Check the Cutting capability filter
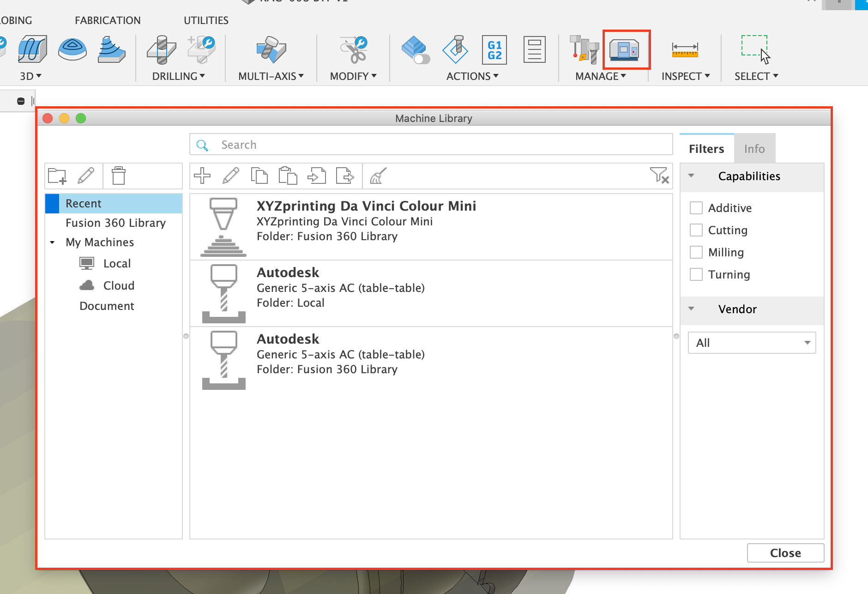Screen dimensions: 868x594 [696, 230]
